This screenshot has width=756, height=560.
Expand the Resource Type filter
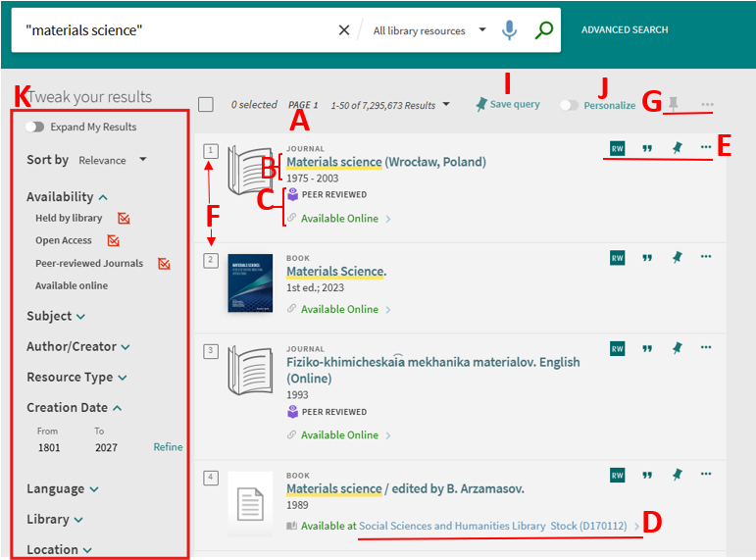pos(76,377)
